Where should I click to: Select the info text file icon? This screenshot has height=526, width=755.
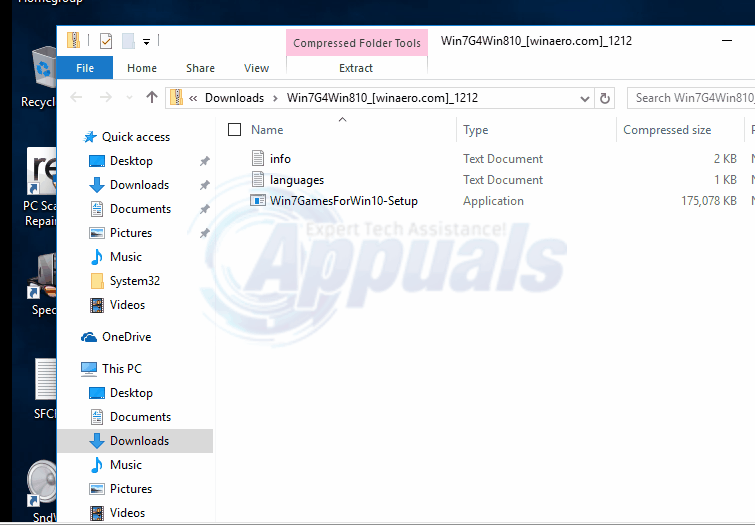[258, 158]
